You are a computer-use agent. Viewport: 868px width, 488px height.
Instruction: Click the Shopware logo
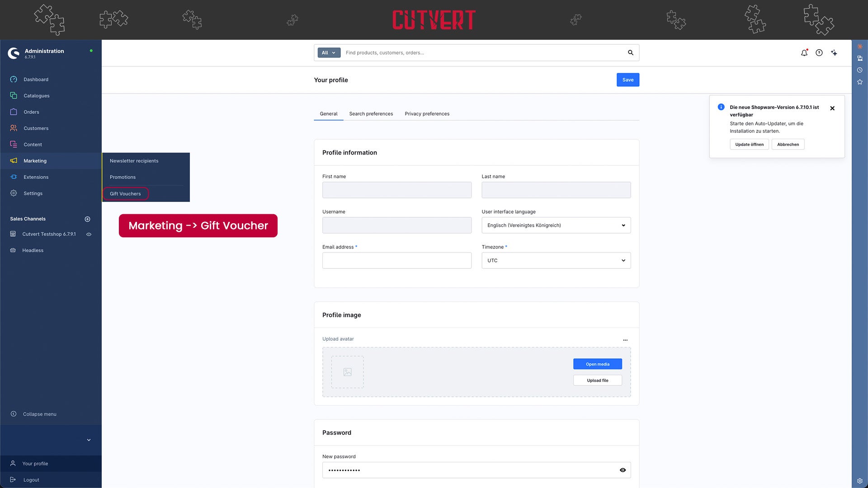coord(14,53)
